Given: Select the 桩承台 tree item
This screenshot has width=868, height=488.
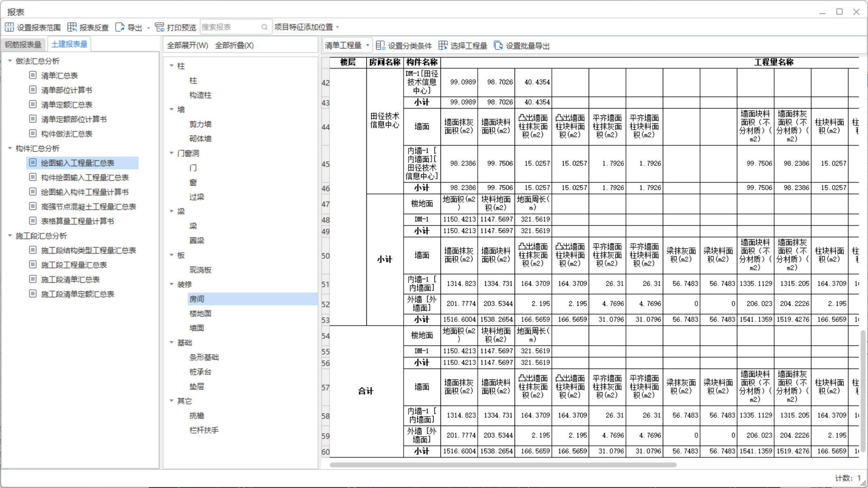Looking at the screenshot, I should tap(200, 372).
